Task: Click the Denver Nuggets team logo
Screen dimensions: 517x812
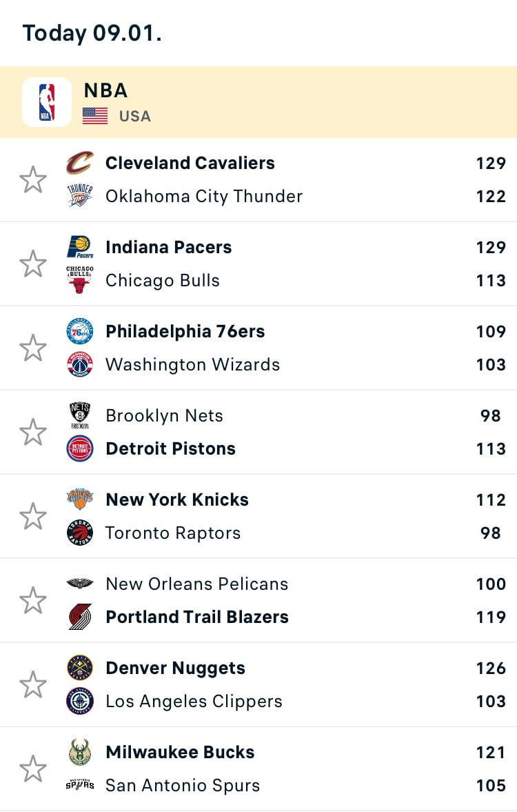Action: coord(80,668)
